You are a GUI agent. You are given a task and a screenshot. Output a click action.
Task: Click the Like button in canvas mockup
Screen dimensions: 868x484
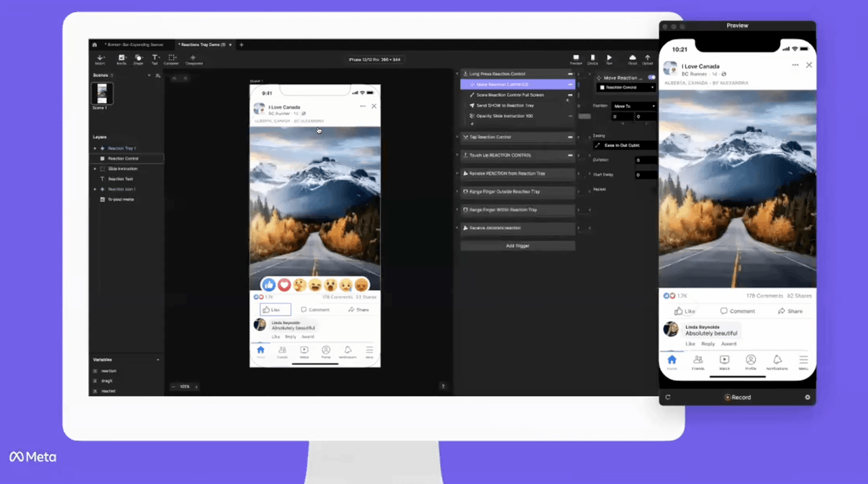point(276,309)
